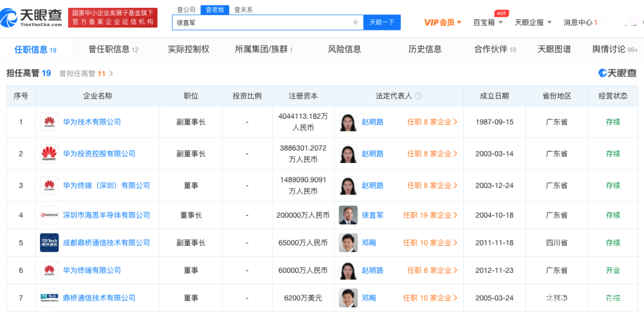
Task: Click the search field containing 徐直军
Action: click(262, 23)
